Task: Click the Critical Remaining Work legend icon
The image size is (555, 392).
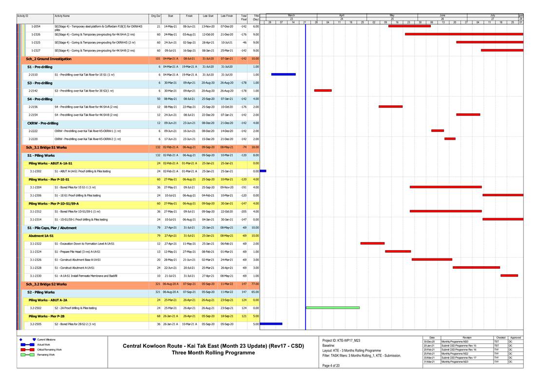Action: (x=27, y=350)
